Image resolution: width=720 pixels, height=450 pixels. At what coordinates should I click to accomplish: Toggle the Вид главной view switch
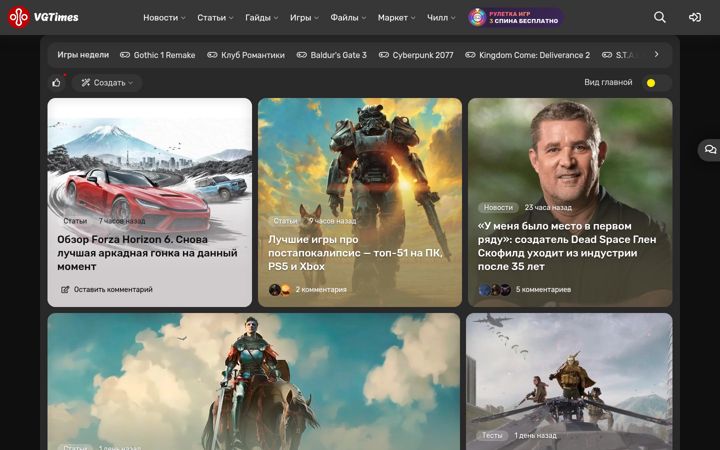656,83
